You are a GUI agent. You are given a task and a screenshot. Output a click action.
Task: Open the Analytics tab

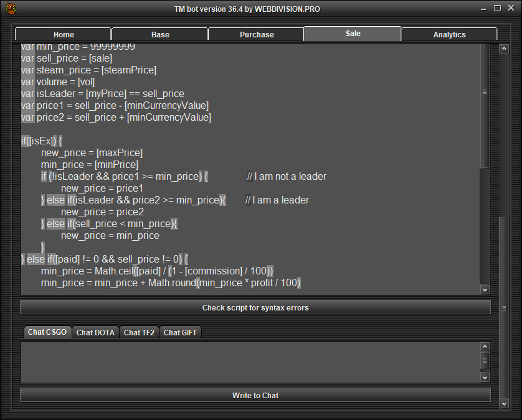tap(449, 35)
